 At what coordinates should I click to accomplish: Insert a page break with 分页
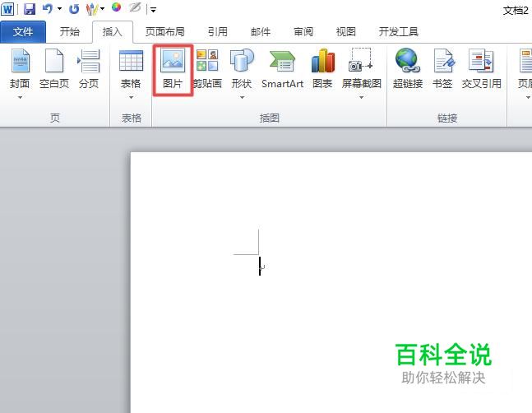point(89,69)
